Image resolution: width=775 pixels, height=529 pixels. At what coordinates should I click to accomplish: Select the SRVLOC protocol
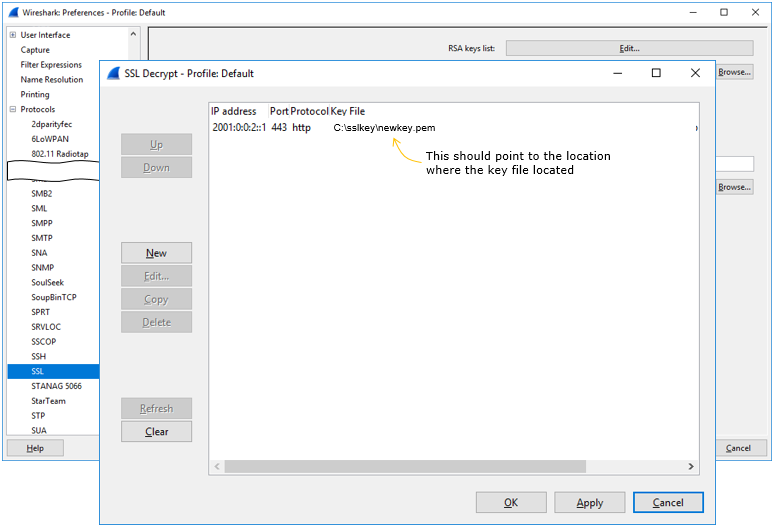pyautogui.click(x=46, y=327)
